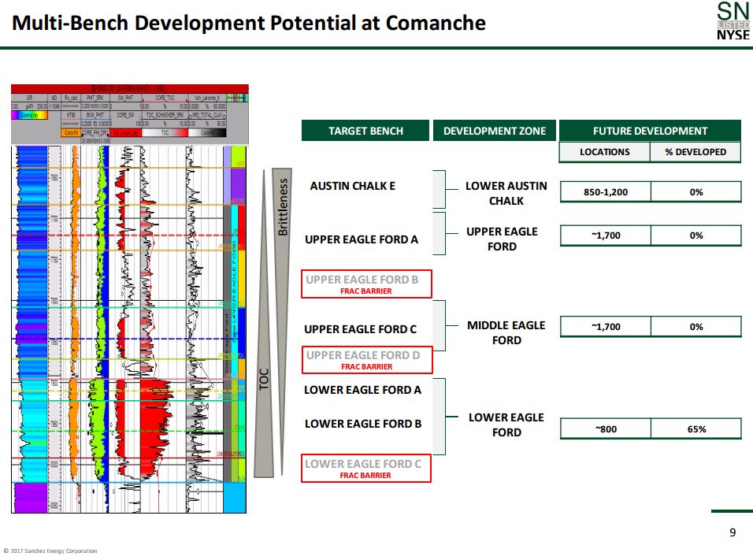Click the AUSTIN CHALK E label
Viewport: 753px width, 560px height.
pos(352,187)
